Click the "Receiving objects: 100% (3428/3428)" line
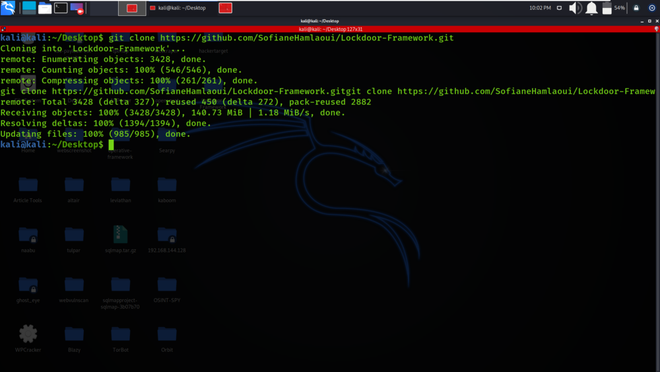Viewport: 660px width, 372px height. (173, 113)
